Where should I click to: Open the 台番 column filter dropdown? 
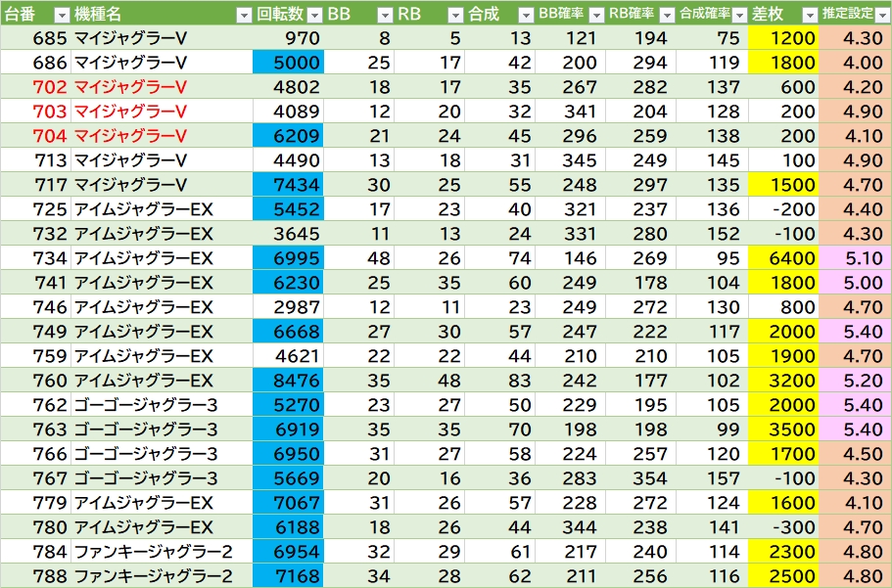click(62, 15)
